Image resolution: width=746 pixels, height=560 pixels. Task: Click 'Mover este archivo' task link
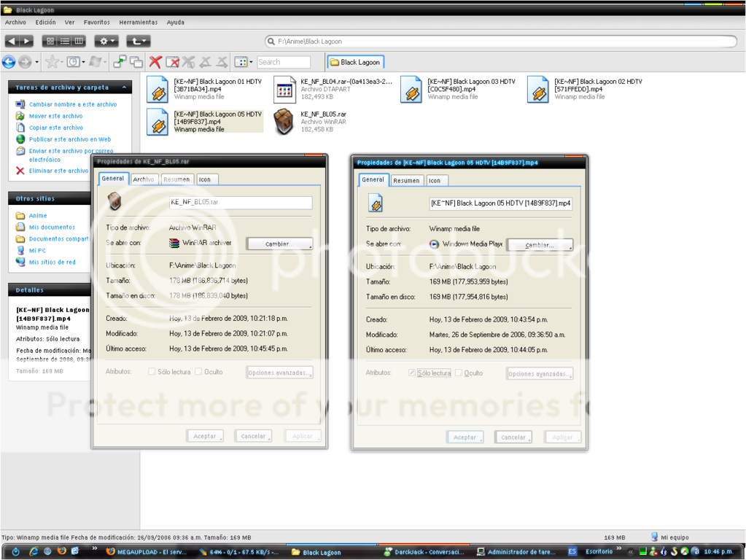point(55,116)
